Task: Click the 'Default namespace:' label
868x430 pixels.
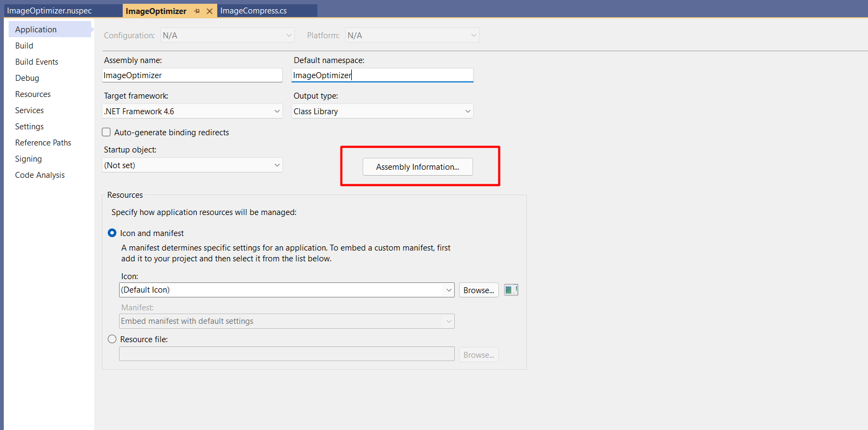Action: point(329,60)
